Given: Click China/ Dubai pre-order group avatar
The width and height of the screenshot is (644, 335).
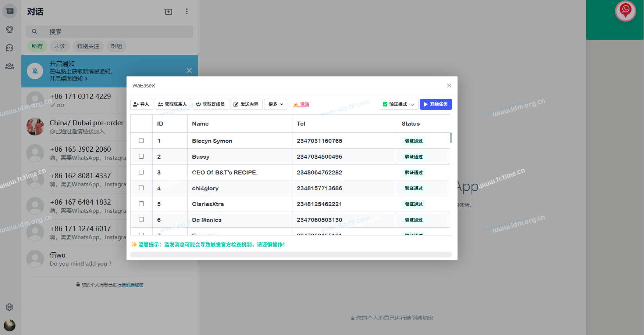Looking at the screenshot, I should (35, 127).
